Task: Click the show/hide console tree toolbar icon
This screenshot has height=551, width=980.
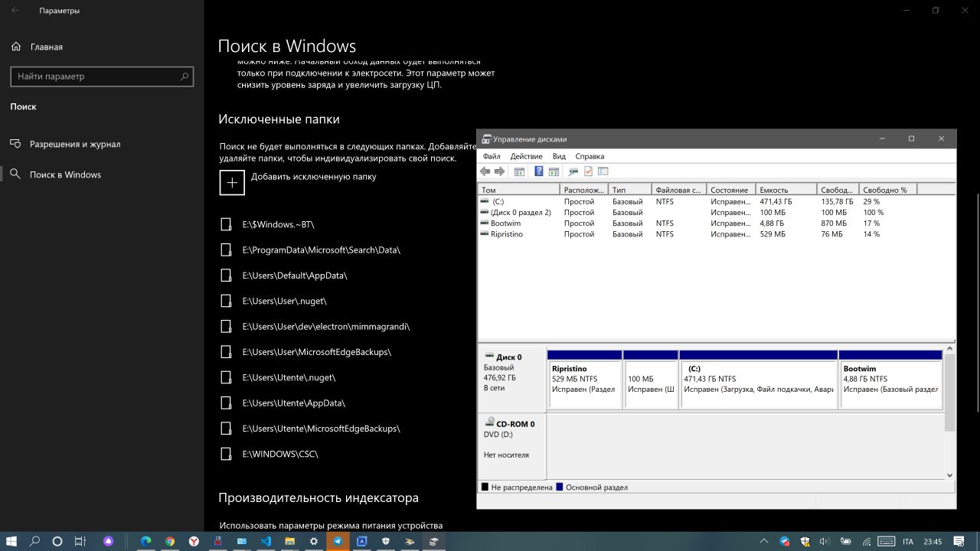Action: pyautogui.click(x=519, y=171)
